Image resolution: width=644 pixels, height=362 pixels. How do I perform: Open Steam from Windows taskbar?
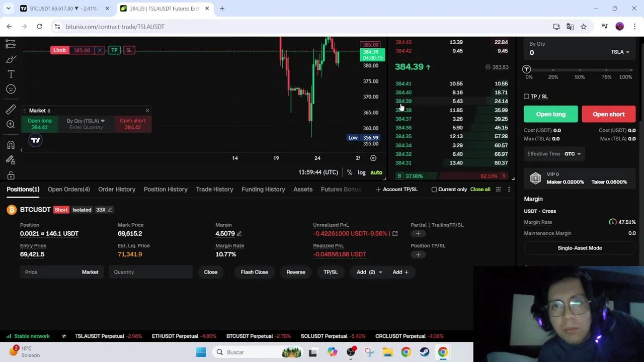424,352
